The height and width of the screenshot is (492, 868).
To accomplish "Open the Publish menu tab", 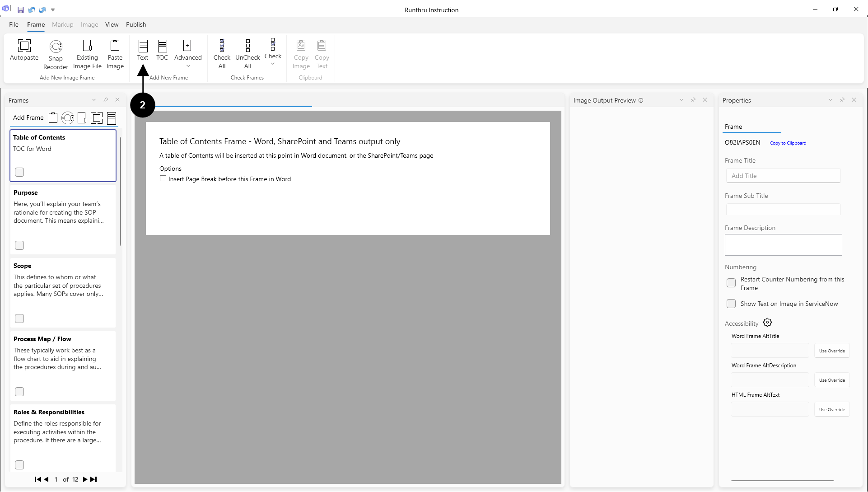I will (136, 24).
